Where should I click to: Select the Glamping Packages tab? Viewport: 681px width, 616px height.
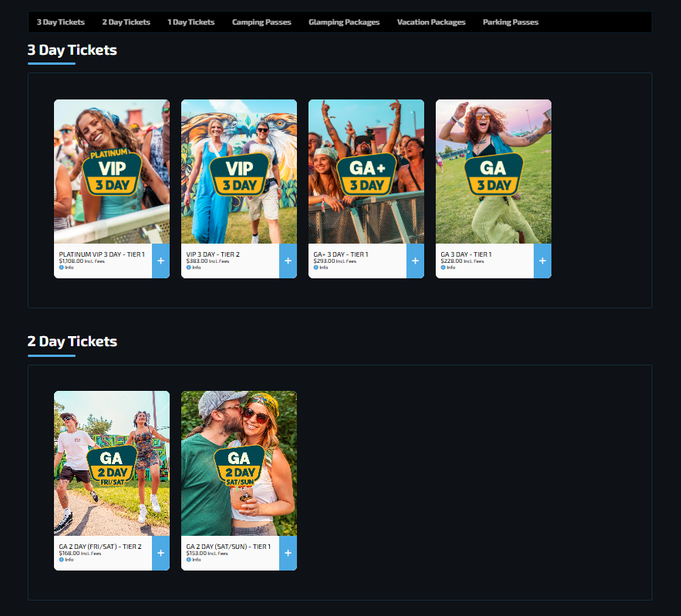coord(345,22)
